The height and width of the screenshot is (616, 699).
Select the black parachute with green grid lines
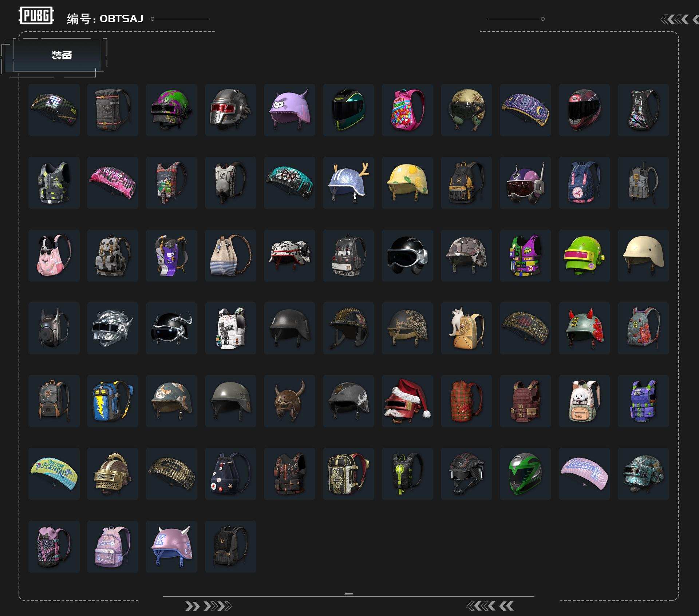coord(54,110)
